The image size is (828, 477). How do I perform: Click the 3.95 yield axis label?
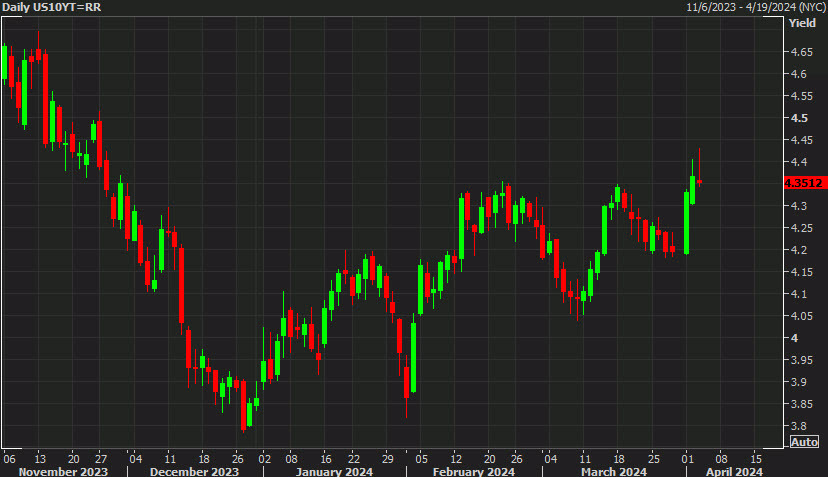point(802,360)
